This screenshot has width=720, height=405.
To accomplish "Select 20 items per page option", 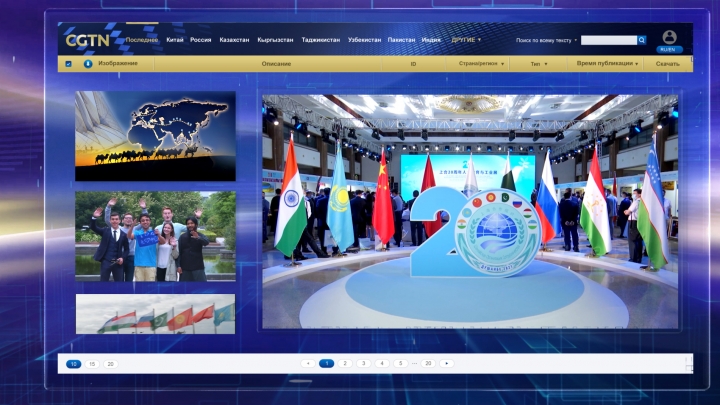I will (x=110, y=364).
